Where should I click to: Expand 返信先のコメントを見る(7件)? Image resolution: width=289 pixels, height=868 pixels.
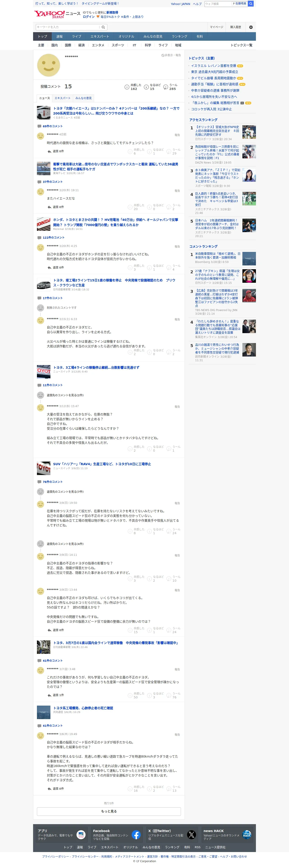(65, 492)
